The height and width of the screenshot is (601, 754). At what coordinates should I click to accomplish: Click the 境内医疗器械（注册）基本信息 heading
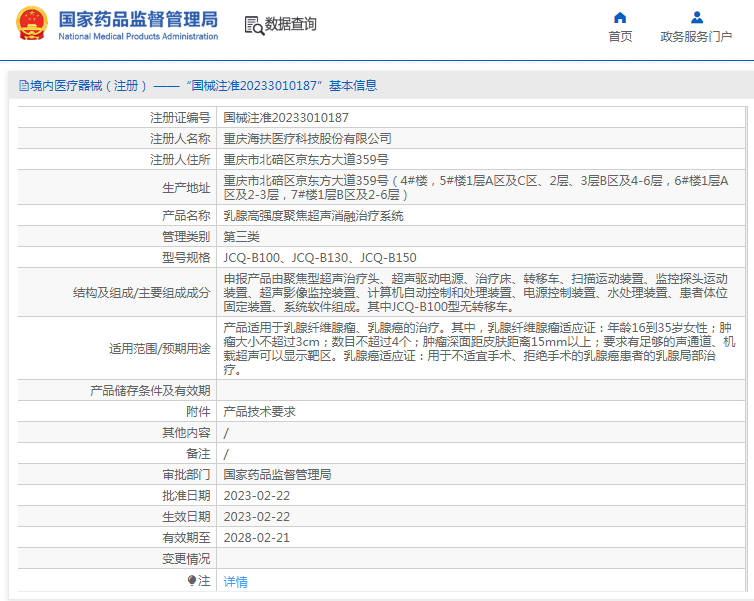(203, 86)
